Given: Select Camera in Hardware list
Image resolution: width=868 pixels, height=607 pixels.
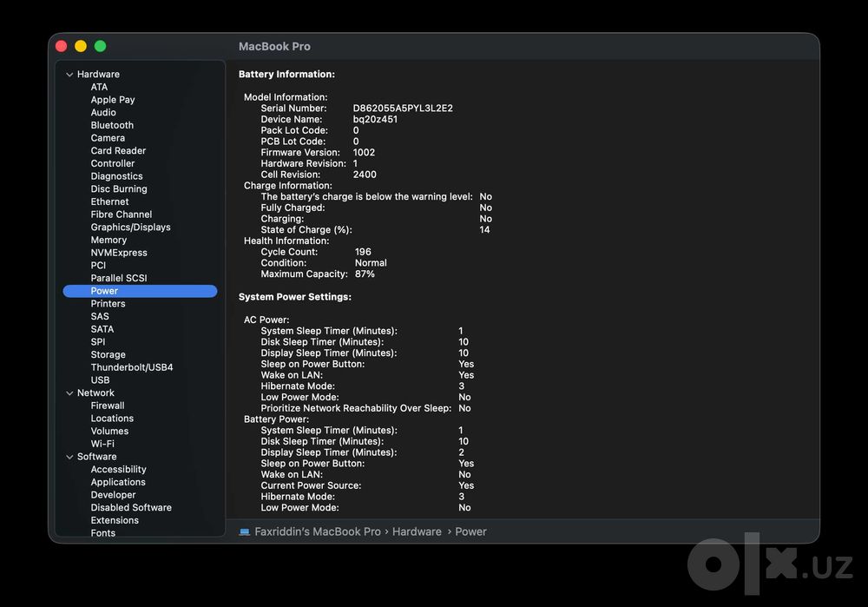Looking at the screenshot, I should [x=108, y=138].
